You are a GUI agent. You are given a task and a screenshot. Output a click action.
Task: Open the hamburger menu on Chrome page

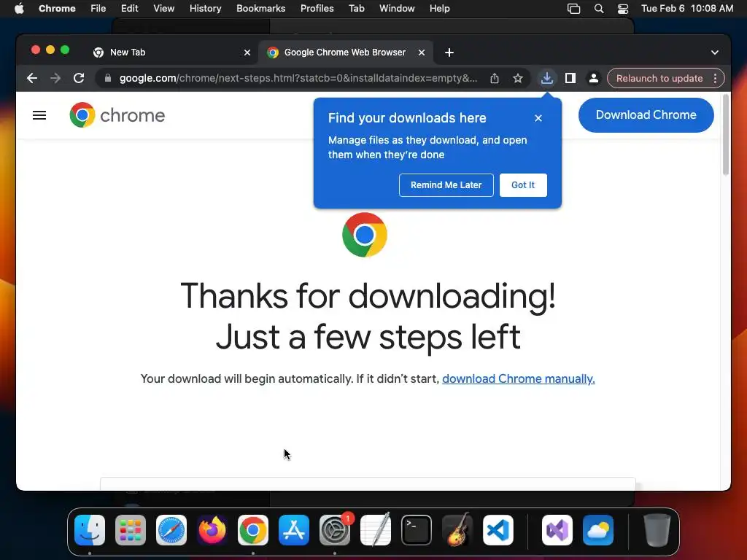click(39, 115)
